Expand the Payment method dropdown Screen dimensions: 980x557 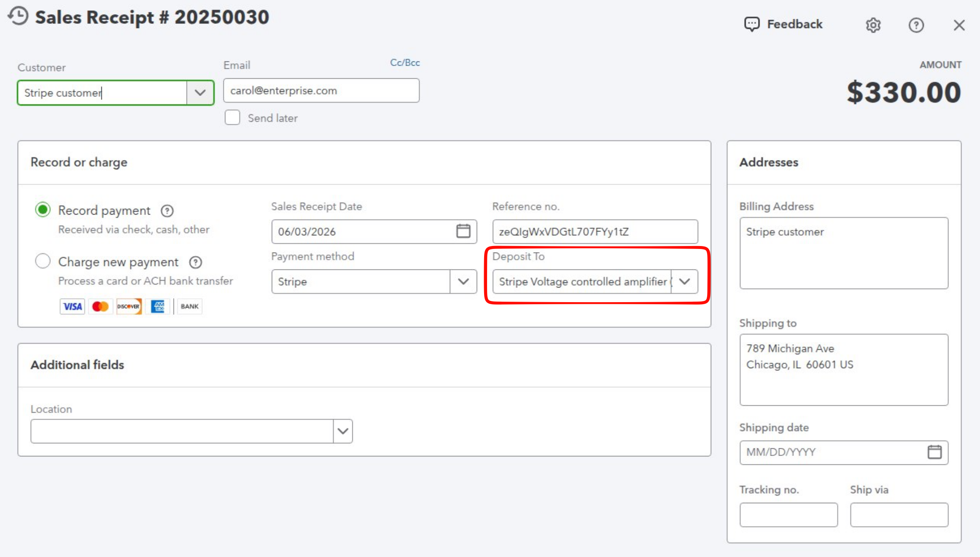pyautogui.click(x=463, y=281)
